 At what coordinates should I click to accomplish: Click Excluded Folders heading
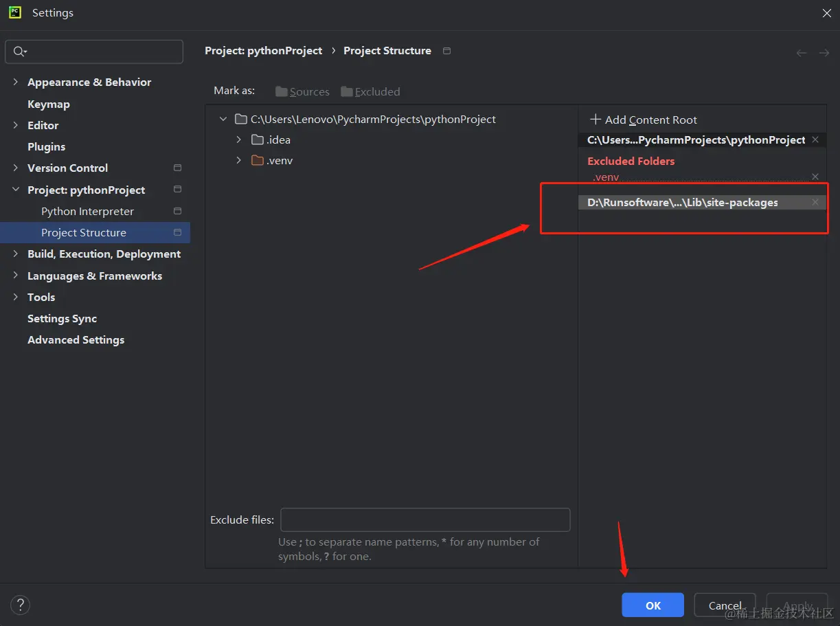click(x=631, y=161)
